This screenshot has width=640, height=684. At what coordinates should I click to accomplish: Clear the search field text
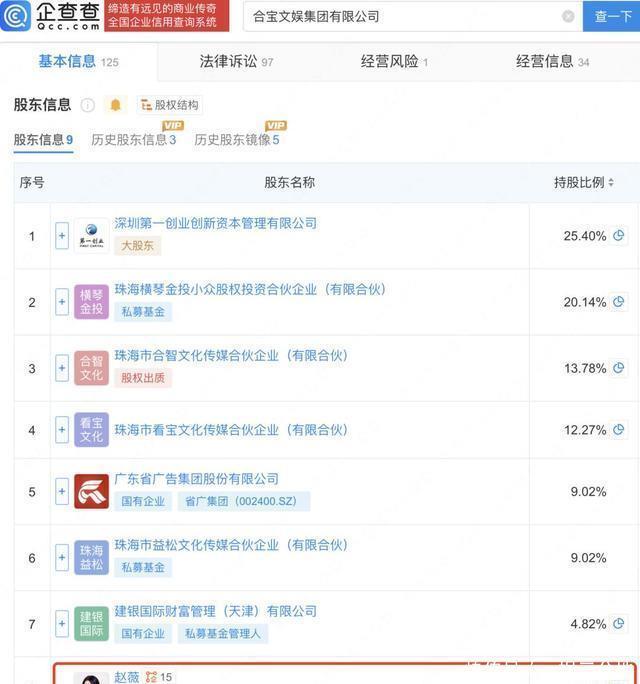[568, 17]
